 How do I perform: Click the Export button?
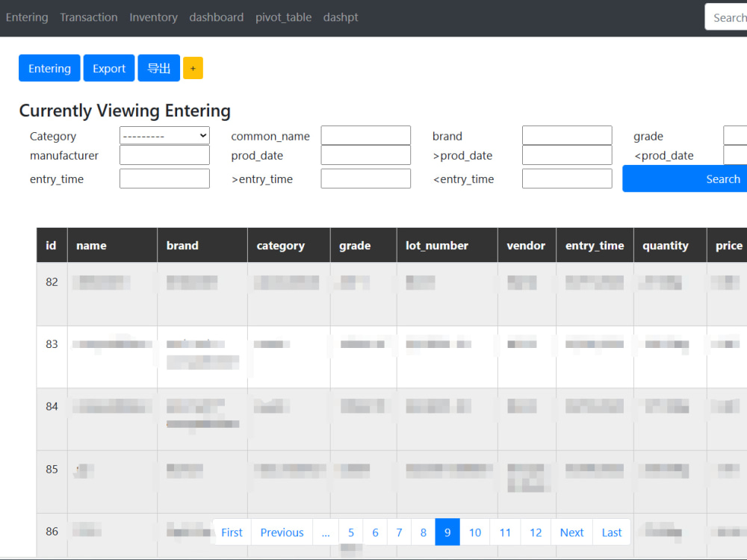click(108, 68)
